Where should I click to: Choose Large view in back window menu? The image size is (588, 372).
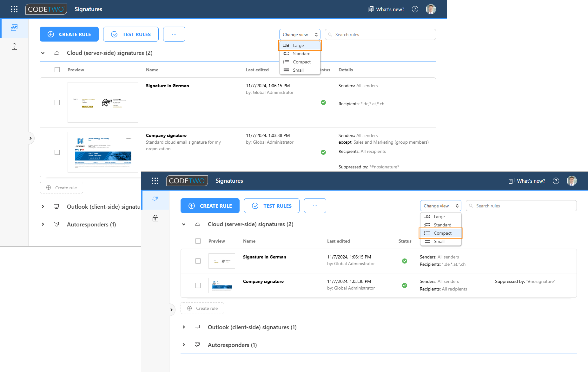(x=300, y=45)
